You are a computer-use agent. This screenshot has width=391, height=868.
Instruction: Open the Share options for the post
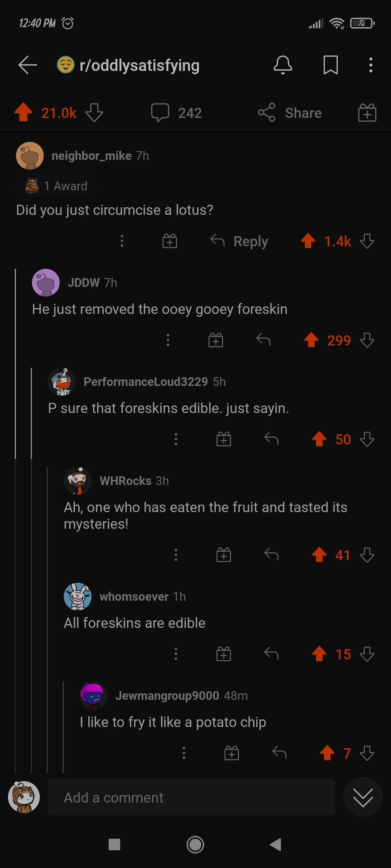(290, 112)
